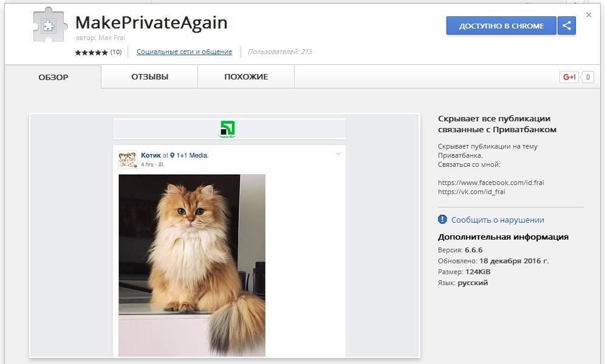Click the fluffy cat photo
Screen dimensions: 605x364
pyautogui.click(x=192, y=265)
